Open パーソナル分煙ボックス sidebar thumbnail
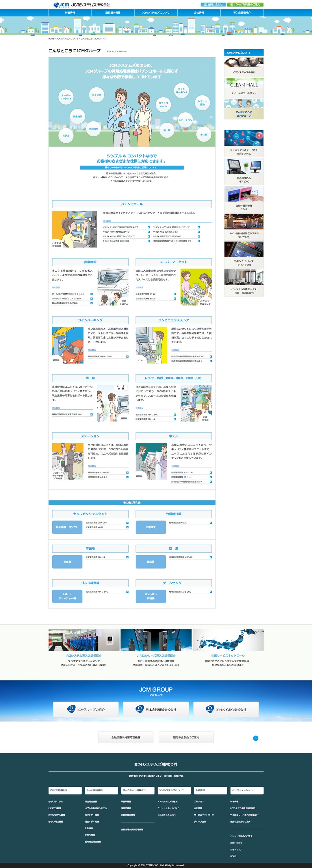312x868 pixels. pos(244,283)
